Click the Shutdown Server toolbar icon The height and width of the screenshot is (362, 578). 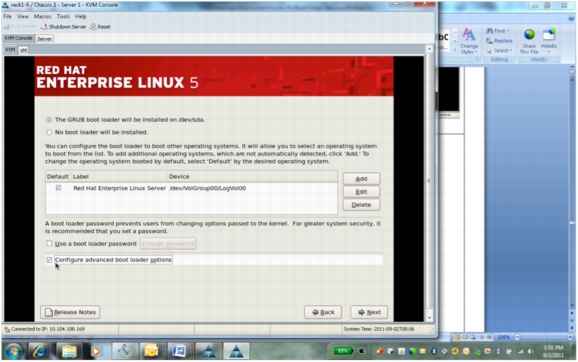44,27
